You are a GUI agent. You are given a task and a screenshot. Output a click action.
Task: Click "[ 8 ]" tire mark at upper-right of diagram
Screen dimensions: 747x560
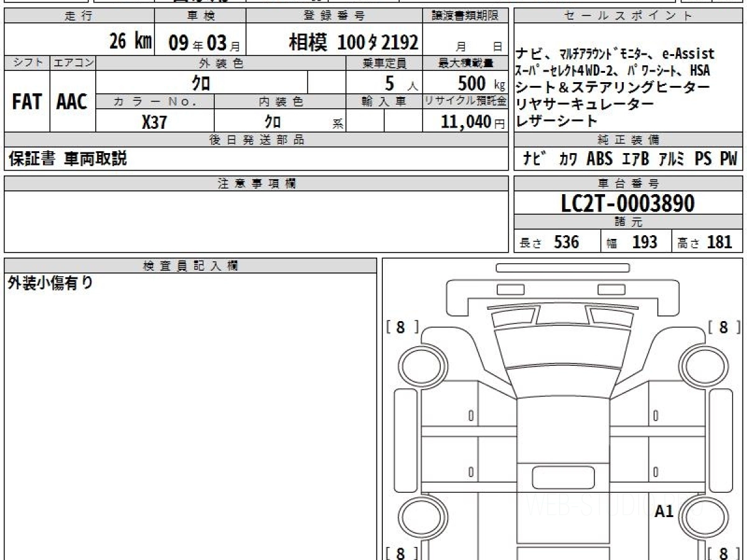(724, 327)
